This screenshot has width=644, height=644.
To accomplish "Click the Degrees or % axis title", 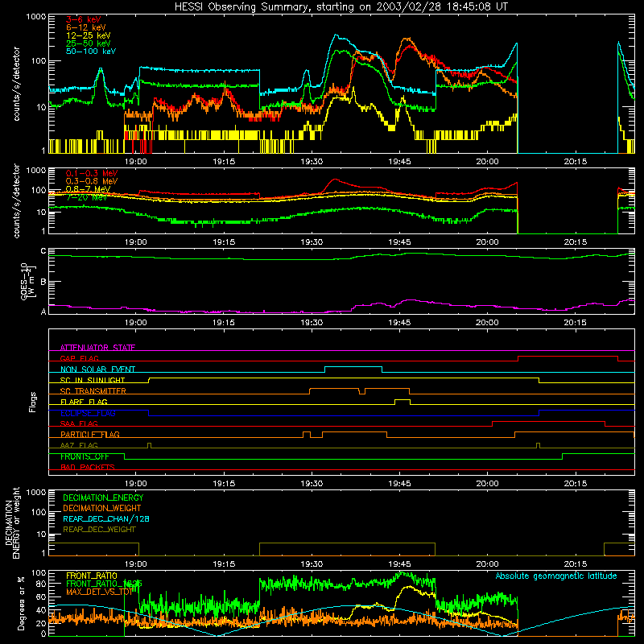I will click(x=21, y=604).
